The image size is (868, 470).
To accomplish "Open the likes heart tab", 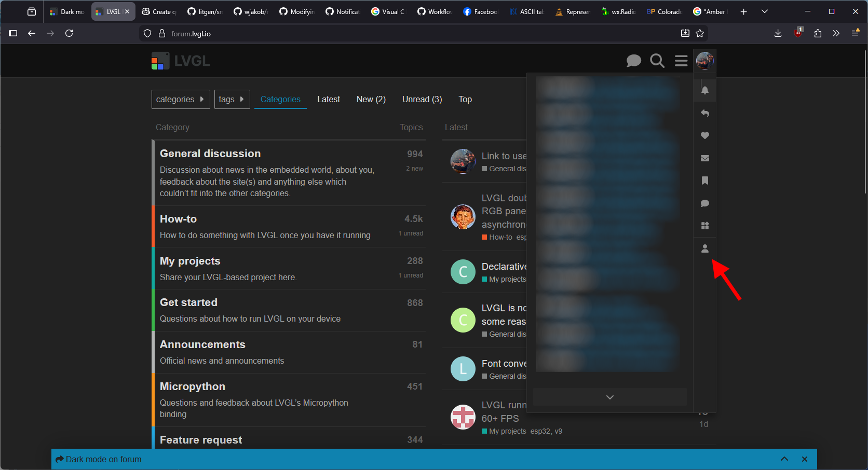I will 704,135.
